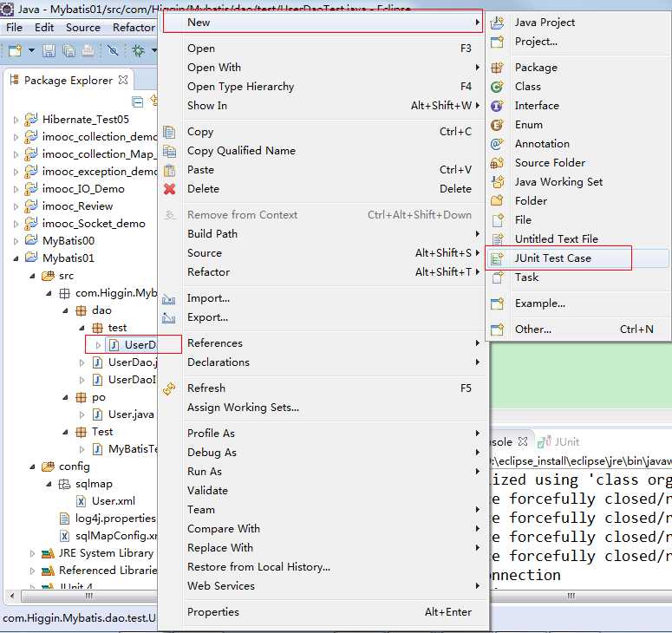The height and width of the screenshot is (633, 672).
Task: Click the Untitled Text File icon
Action: pyautogui.click(x=497, y=238)
